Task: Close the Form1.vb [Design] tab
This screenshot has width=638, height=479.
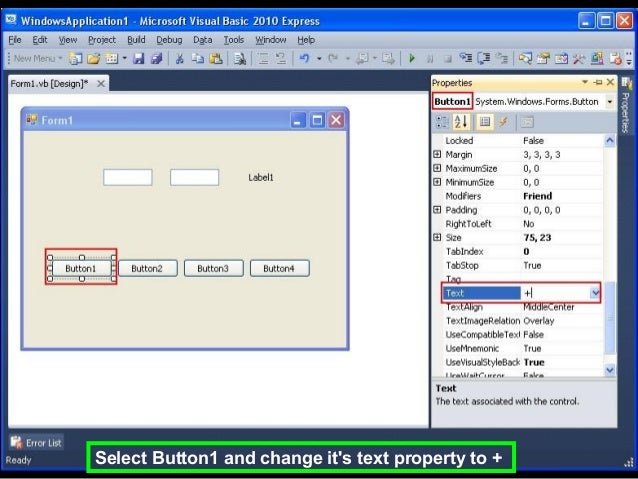Action: tap(101, 84)
